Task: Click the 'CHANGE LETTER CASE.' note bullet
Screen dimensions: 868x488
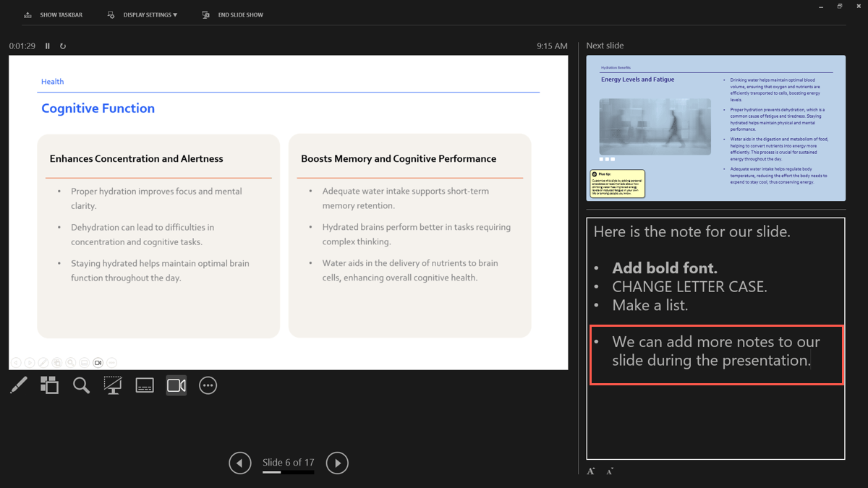Action: (x=689, y=287)
